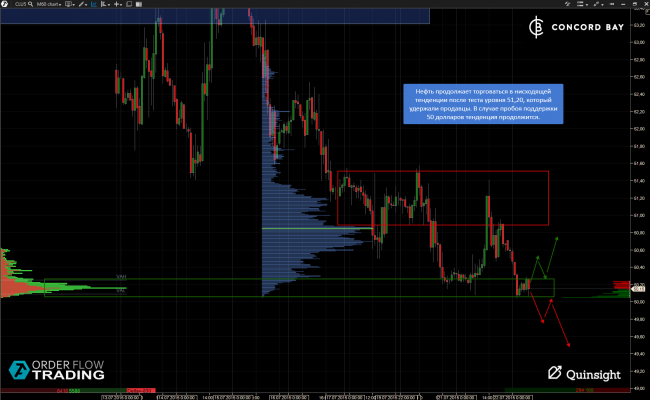
Task: Click the 17.07 date marker on time axis
Action: (x=347, y=397)
